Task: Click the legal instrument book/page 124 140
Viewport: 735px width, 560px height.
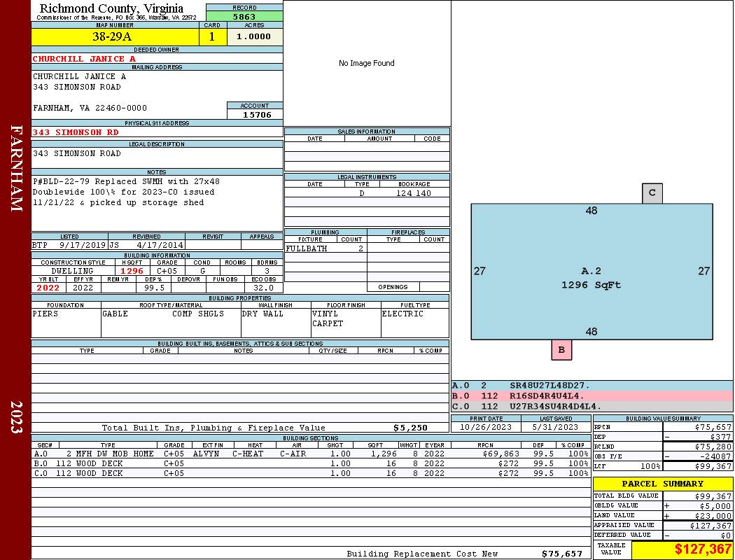Action: (414, 193)
